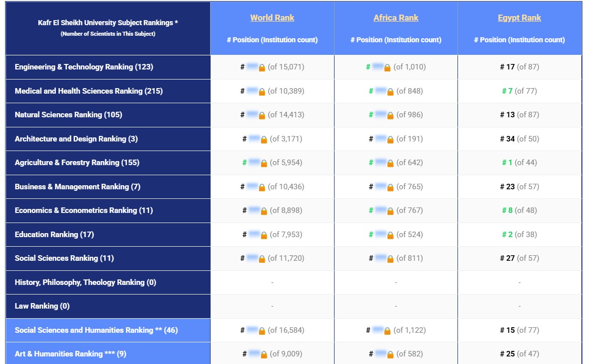The height and width of the screenshot is (364, 593).
Task: Click lock icon for Education world rank
Action: (263, 235)
